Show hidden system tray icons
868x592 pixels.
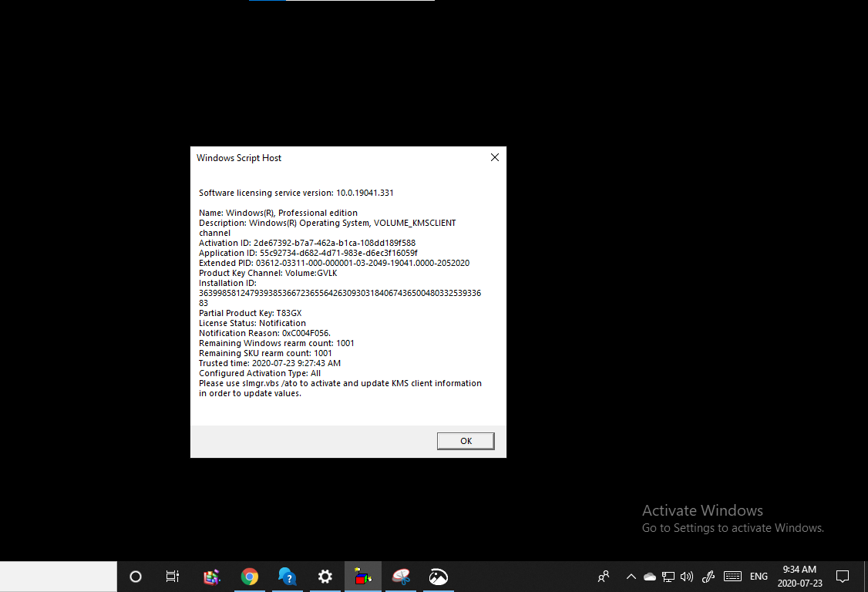[631, 577]
